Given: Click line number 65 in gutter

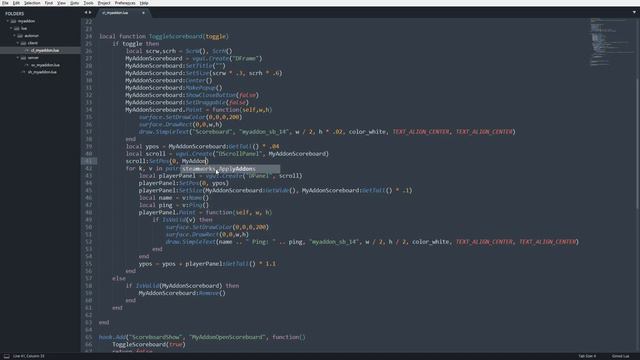Looking at the screenshot, I should tap(89, 337).
